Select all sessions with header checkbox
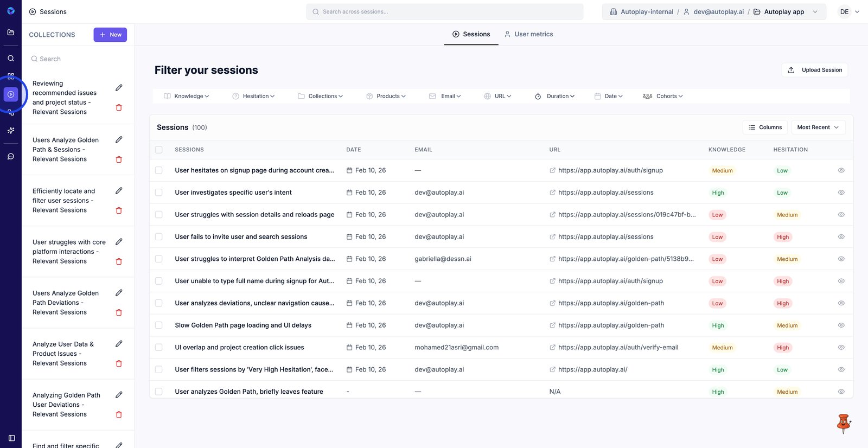 coord(159,150)
